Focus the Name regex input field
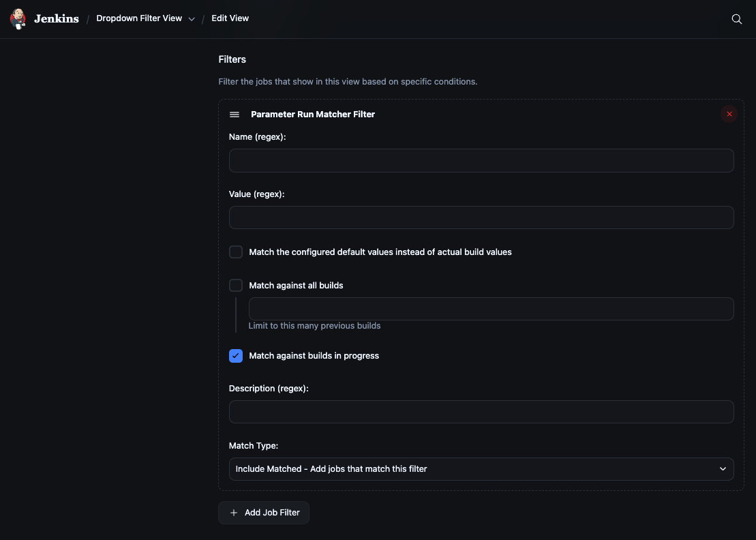The image size is (756, 540). pyautogui.click(x=481, y=160)
